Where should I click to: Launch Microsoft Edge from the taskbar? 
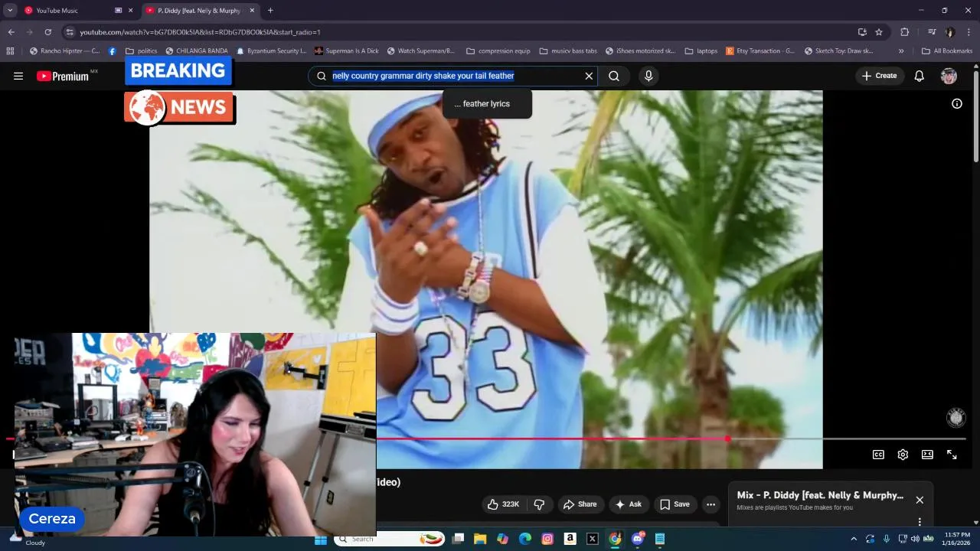click(525, 539)
